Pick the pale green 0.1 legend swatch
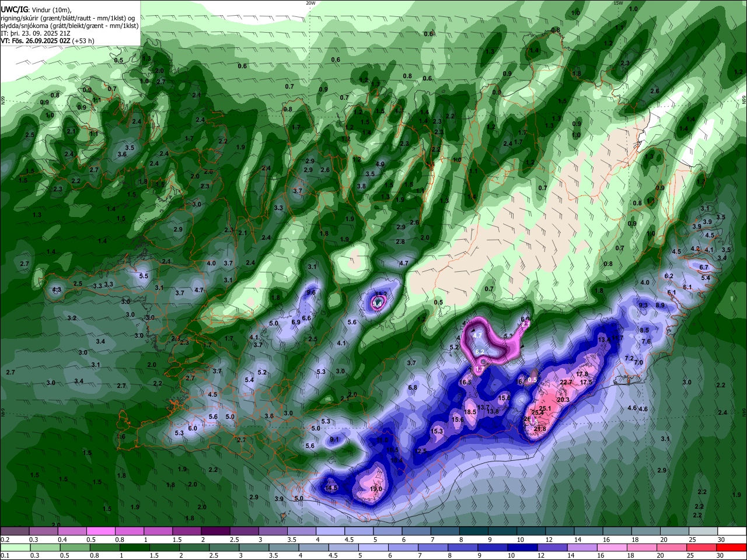747x560 pixels. coord(15,548)
